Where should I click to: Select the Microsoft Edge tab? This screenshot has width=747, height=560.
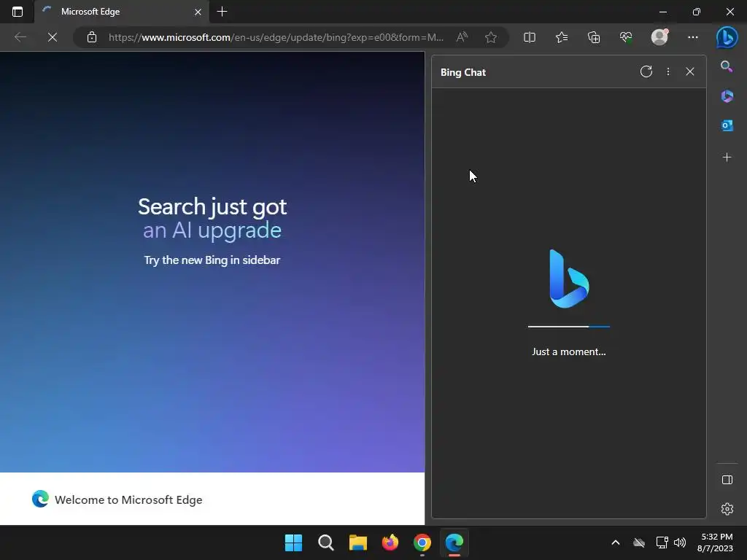point(122,12)
